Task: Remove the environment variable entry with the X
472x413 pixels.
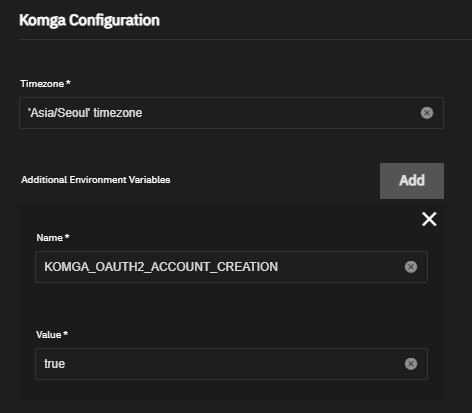Action: coord(429,219)
